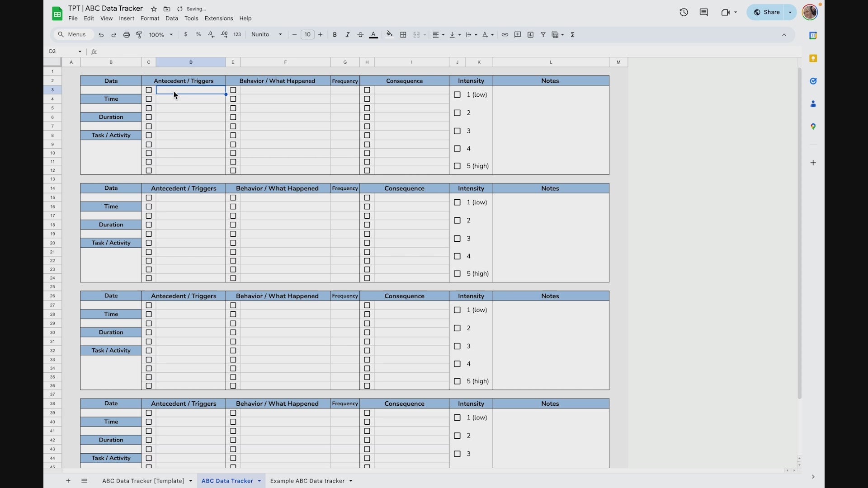Open the Google Keep side panel icon
The height and width of the screenshot is (488, 868).
[813, 58]
